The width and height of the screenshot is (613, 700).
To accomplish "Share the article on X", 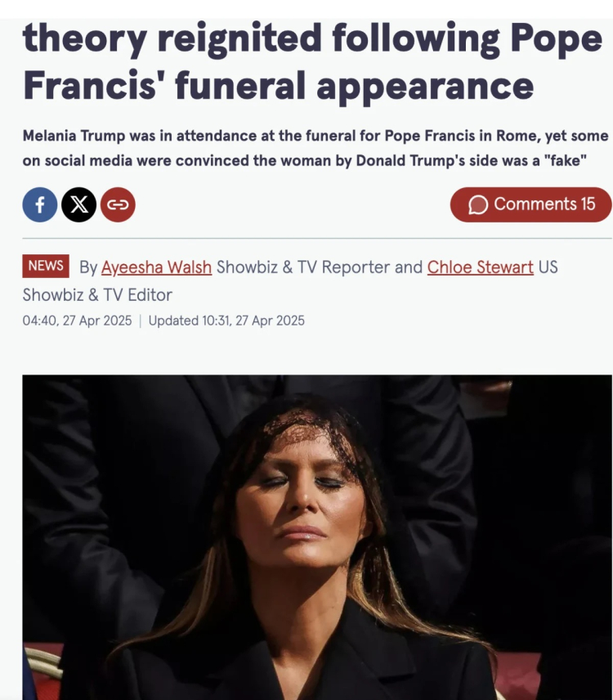I will click(78, 204).
